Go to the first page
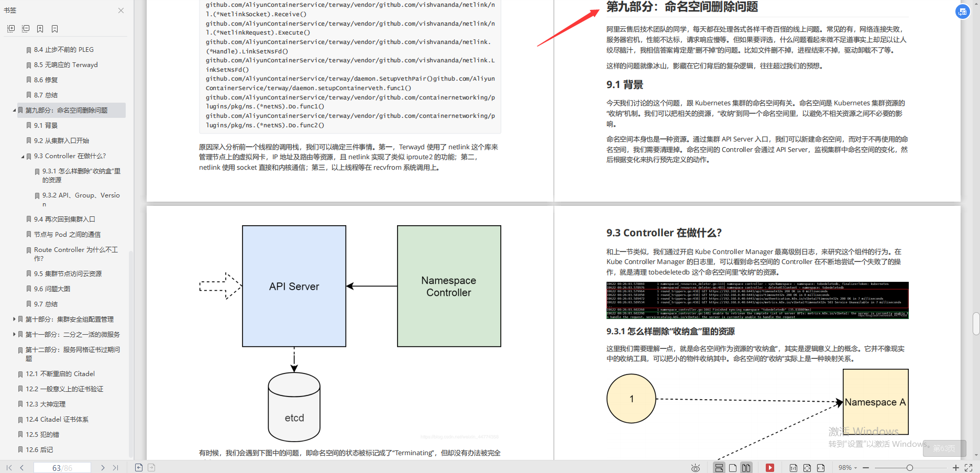 pyautogui.click(x=9, y=468)
